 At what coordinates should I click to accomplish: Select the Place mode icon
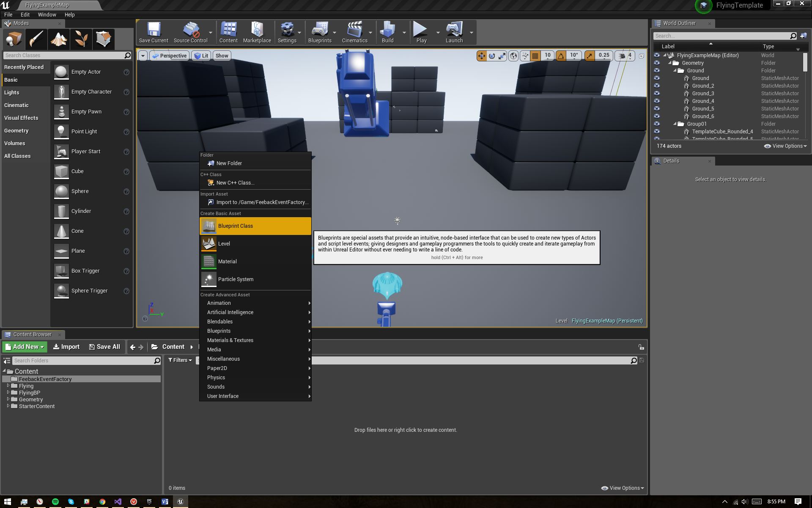[14, 39]
